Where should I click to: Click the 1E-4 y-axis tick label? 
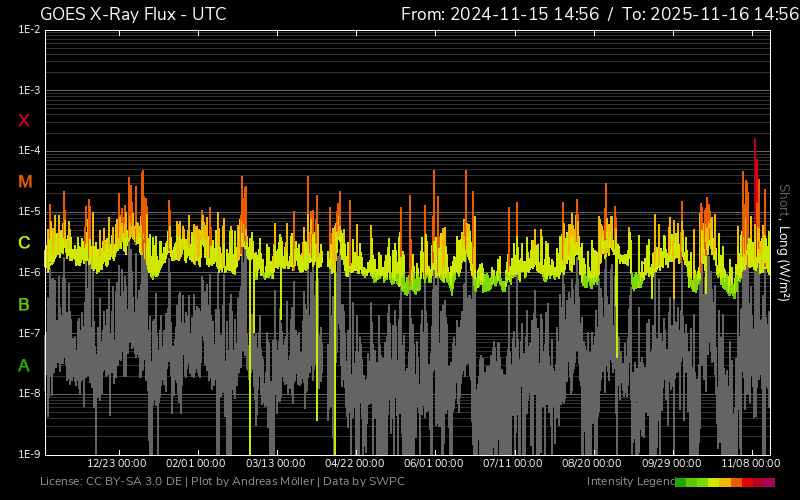[x=30, y=151]
